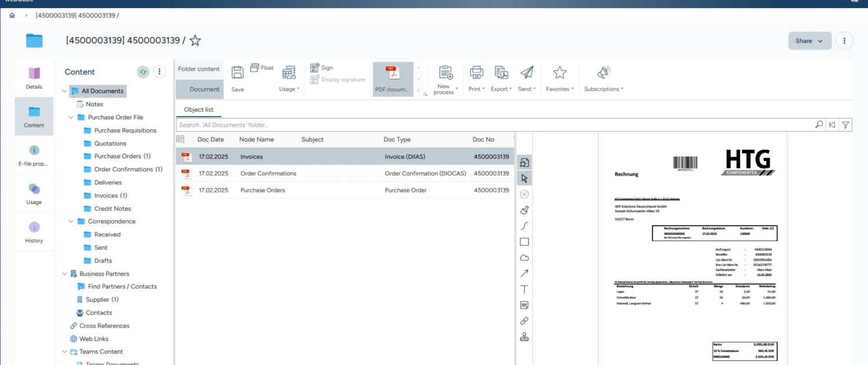Screen dimensions: 868x365
Task: Select the stamp annotation tool
Action: click(524, 337)
